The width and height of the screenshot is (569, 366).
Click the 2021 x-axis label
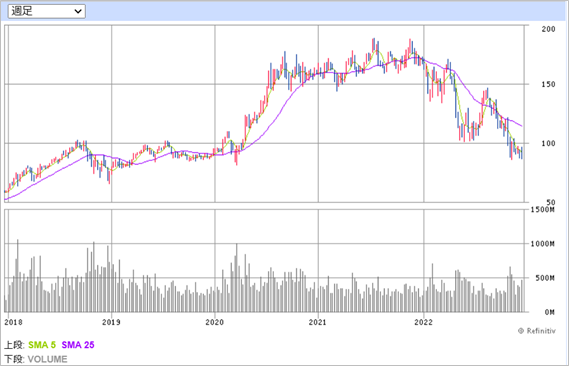pos(318,322)
